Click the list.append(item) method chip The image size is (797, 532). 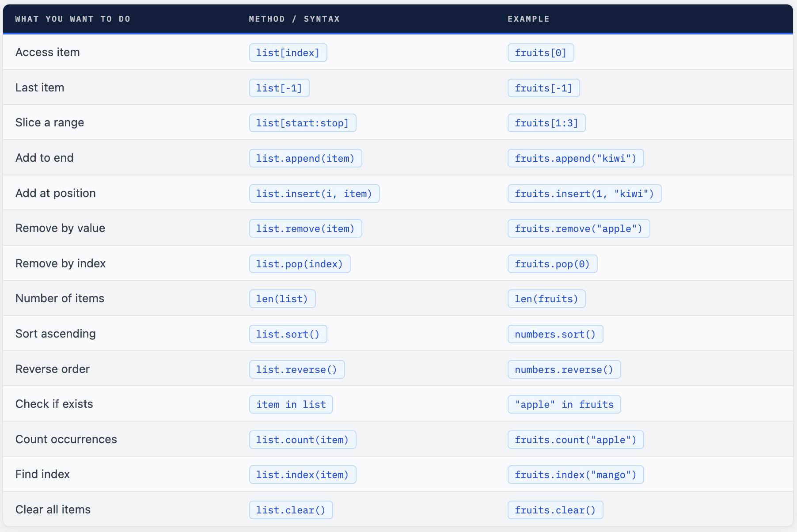305,158
